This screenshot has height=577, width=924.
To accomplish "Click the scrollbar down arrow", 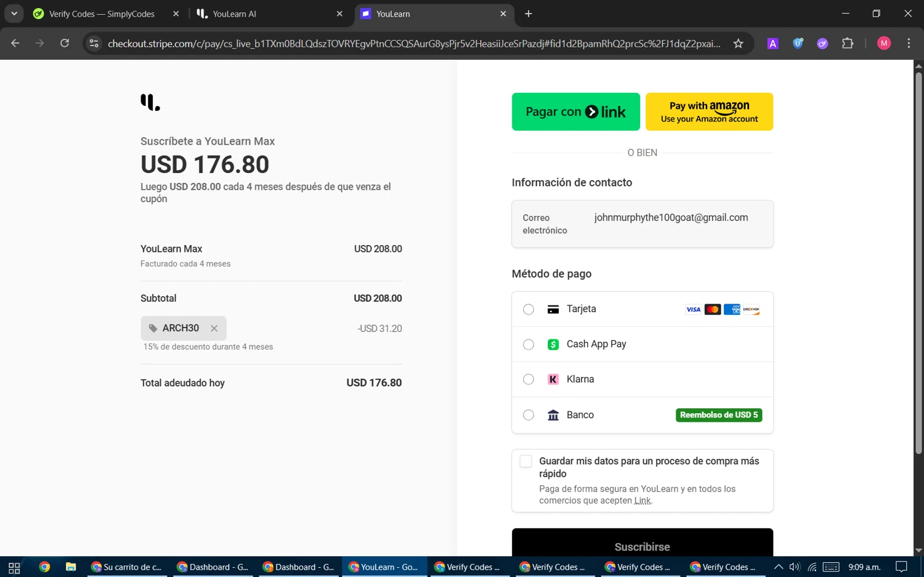I will 918,551.
